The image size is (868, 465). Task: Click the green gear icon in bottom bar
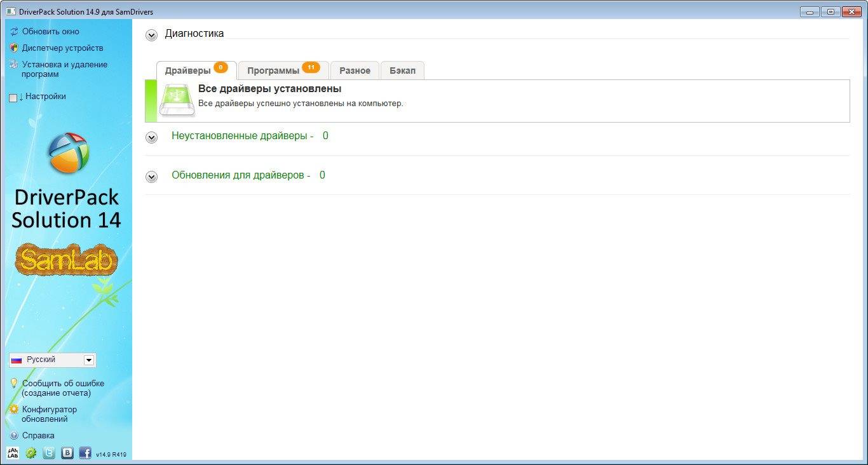coord(31,453)
